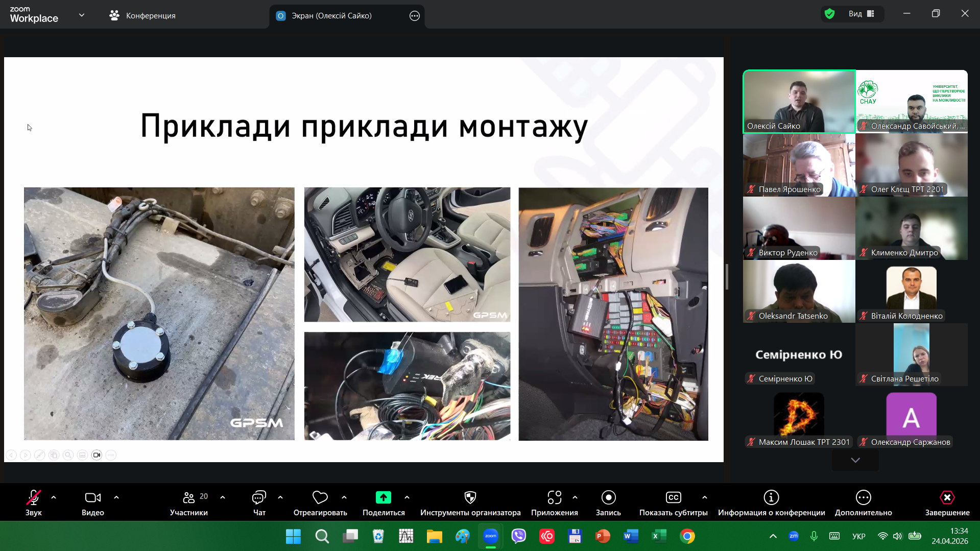Show subtitles with the CC icon
The height and width of the screenshot is (551, 980).
coord(673,498)
